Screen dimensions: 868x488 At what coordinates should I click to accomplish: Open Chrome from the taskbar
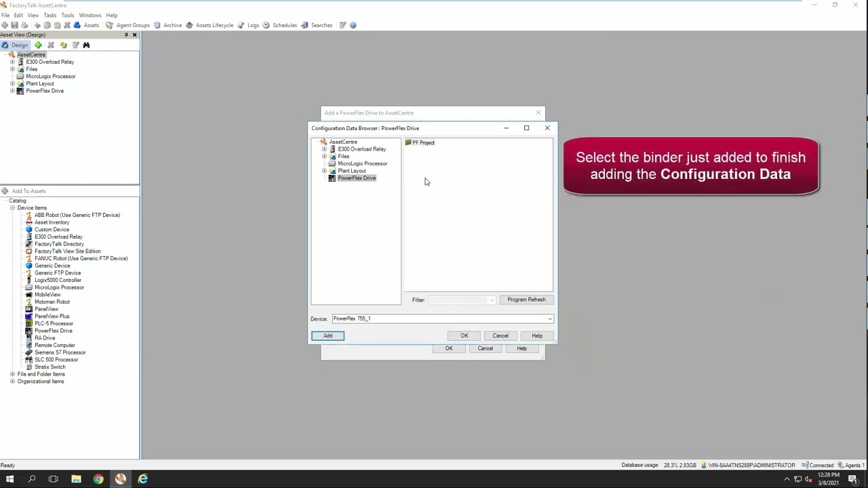(98, 479)
